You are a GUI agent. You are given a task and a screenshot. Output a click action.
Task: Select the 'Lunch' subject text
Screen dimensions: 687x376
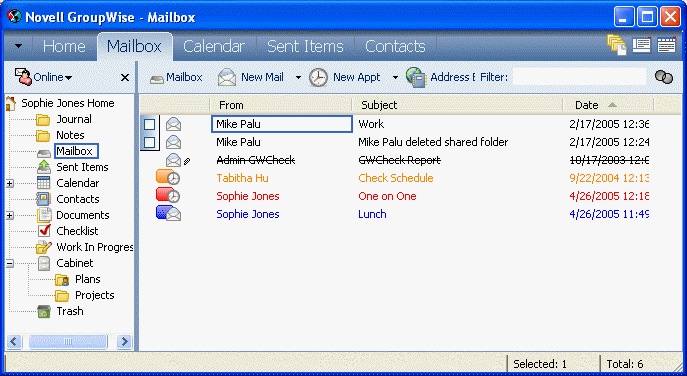tap(372, 214)
